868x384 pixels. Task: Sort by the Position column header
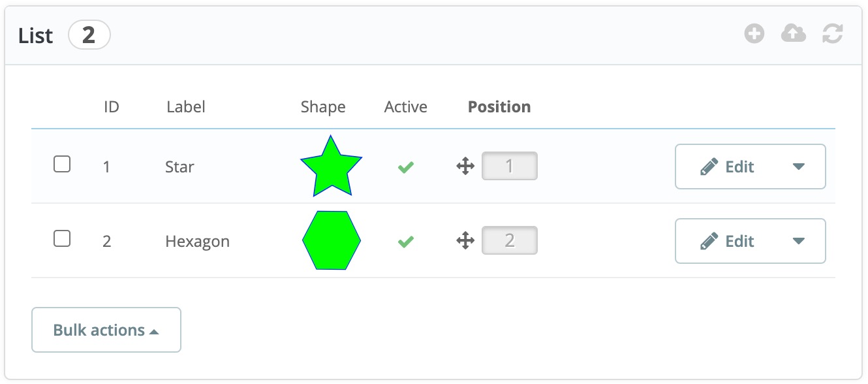click(499, 107)
